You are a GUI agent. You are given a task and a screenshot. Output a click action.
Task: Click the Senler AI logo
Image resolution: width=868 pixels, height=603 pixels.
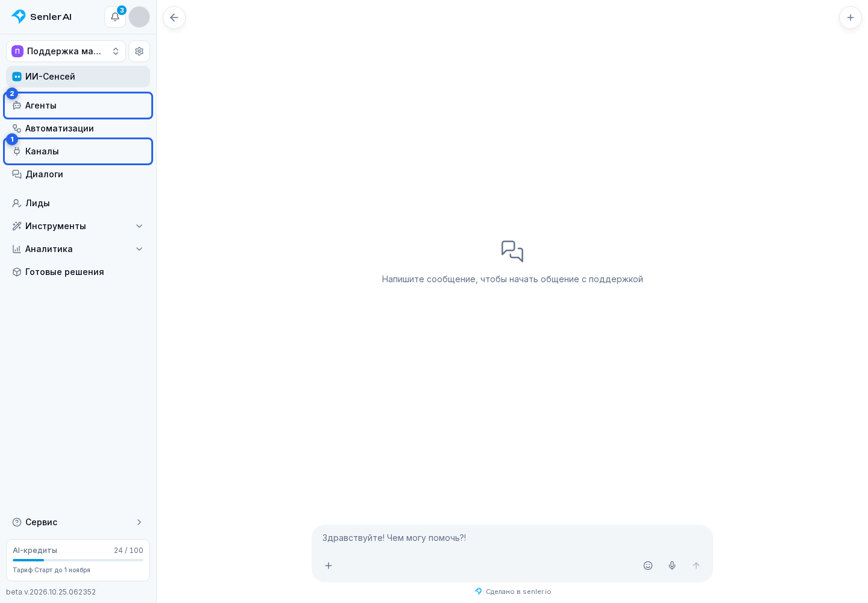[42, 17]
